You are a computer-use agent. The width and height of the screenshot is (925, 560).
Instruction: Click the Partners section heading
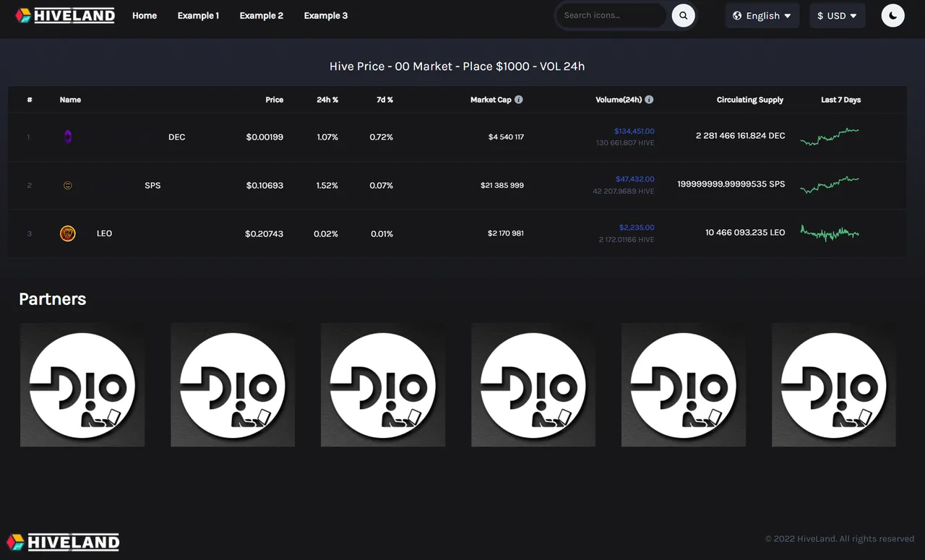[53, 299]
